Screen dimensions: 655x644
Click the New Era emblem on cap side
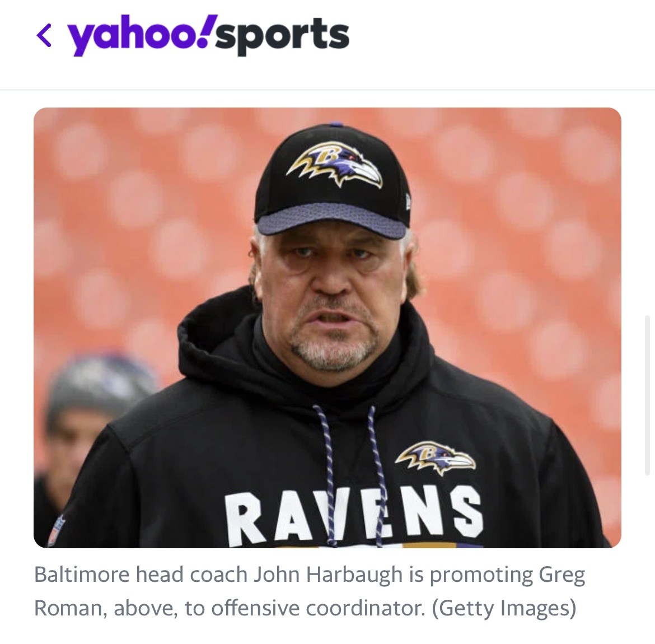(x=409, y=202)
